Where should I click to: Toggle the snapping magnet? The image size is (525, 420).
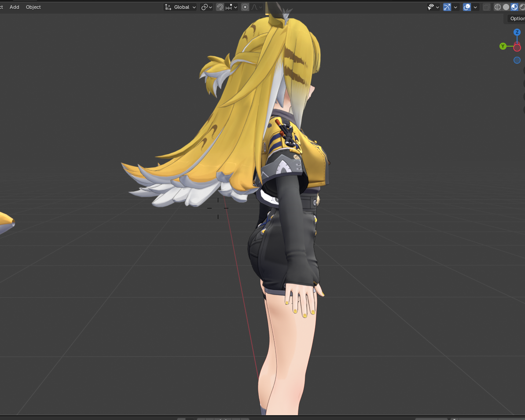coord(220,7)
